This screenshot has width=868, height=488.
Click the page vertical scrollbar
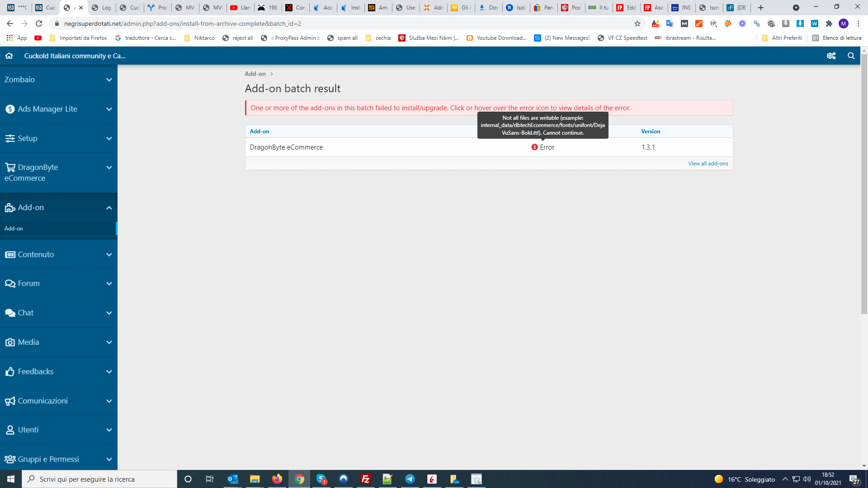tap(864, 184)
